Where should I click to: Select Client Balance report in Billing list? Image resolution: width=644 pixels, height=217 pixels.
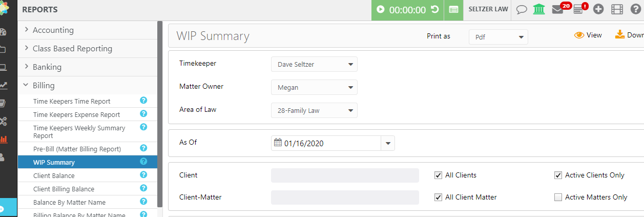tap(54, 175)
